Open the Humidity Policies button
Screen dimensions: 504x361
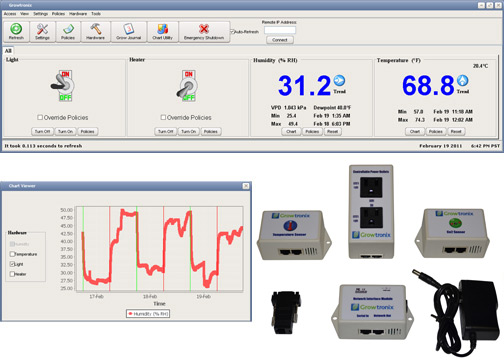pos(312,131)
